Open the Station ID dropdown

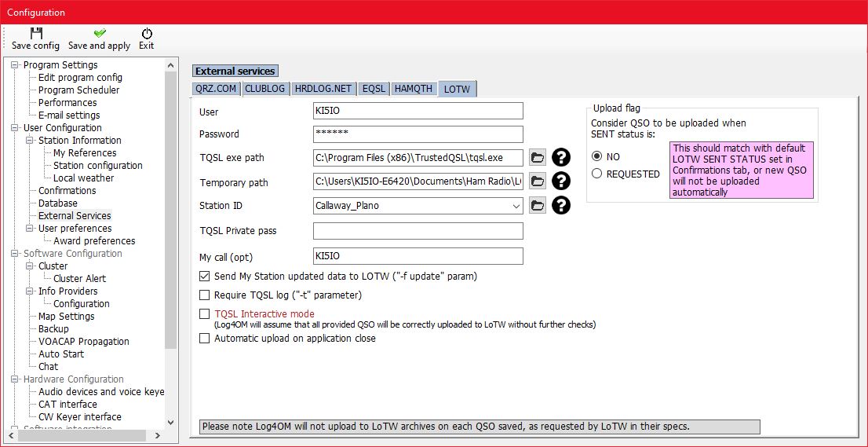tap(516, 206)
